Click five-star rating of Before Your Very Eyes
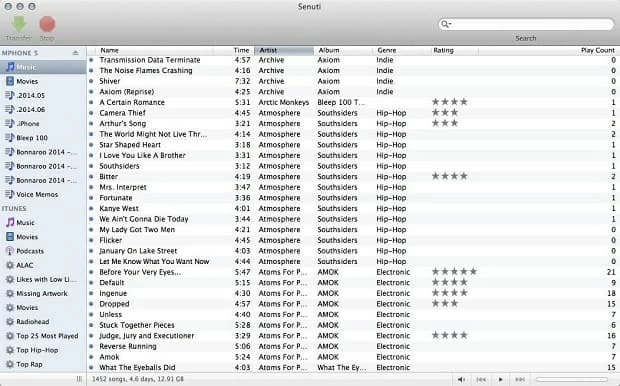 tap(454, 272)
